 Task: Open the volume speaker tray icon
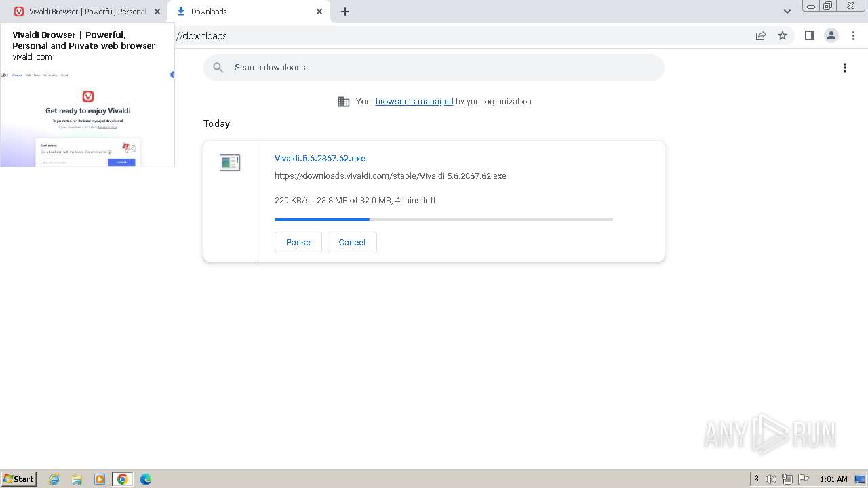[771, 479]
